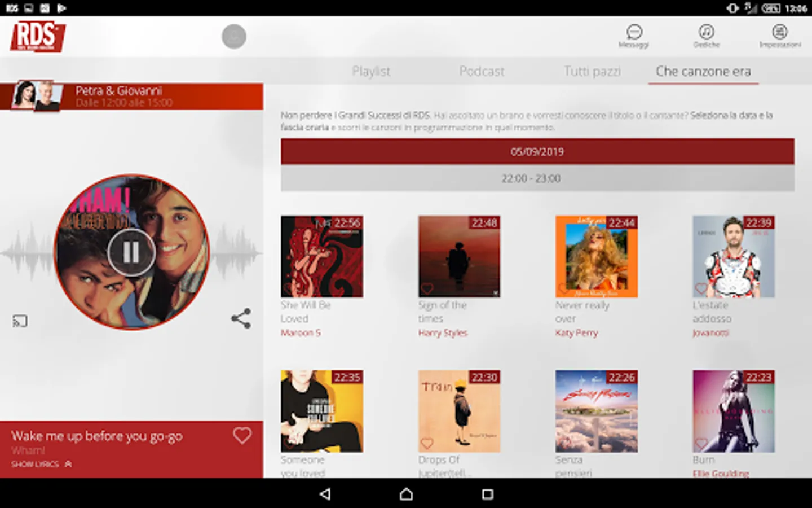Like L'estate addosso by Jovanotti
Image resolution: width=812 pixels, height=508 pixels.
(701, 288)
